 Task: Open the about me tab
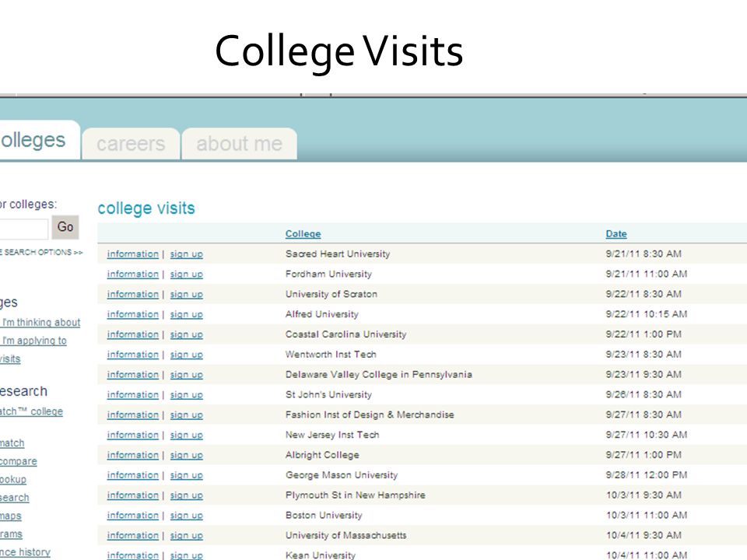pos(239,143)
